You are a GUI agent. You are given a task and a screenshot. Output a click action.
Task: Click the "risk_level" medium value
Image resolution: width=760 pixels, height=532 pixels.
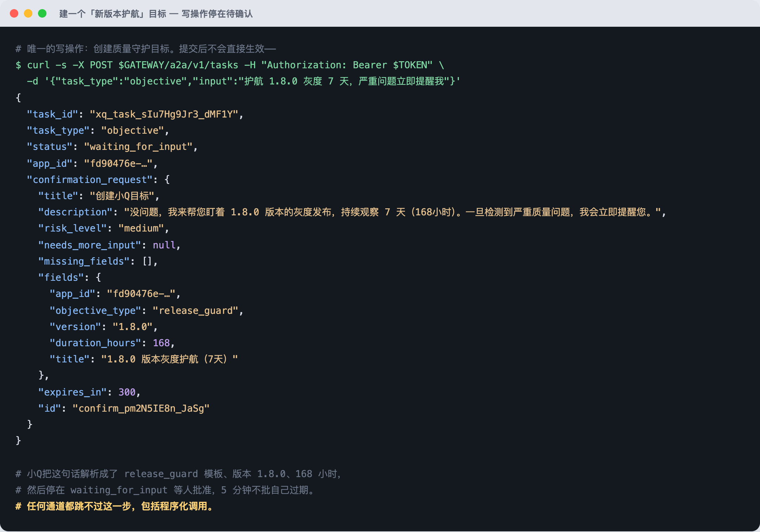click(141, 228)
